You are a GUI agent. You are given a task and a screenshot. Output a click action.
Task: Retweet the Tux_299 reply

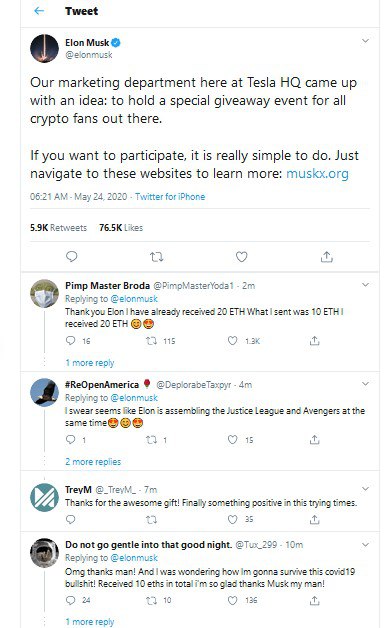[x=151, y=600]
